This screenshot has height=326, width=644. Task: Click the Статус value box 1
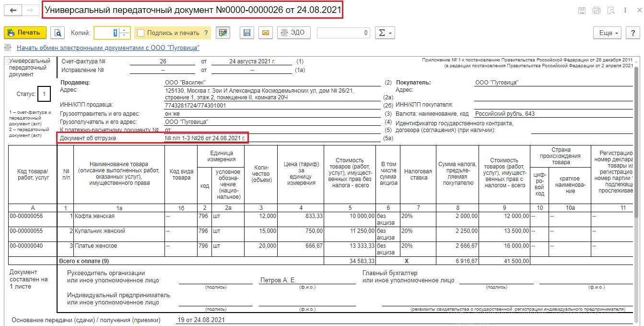(x=44, y=94)
